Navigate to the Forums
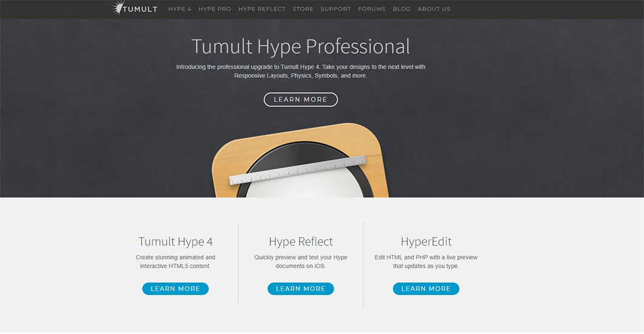 click(x=372, y=9)
